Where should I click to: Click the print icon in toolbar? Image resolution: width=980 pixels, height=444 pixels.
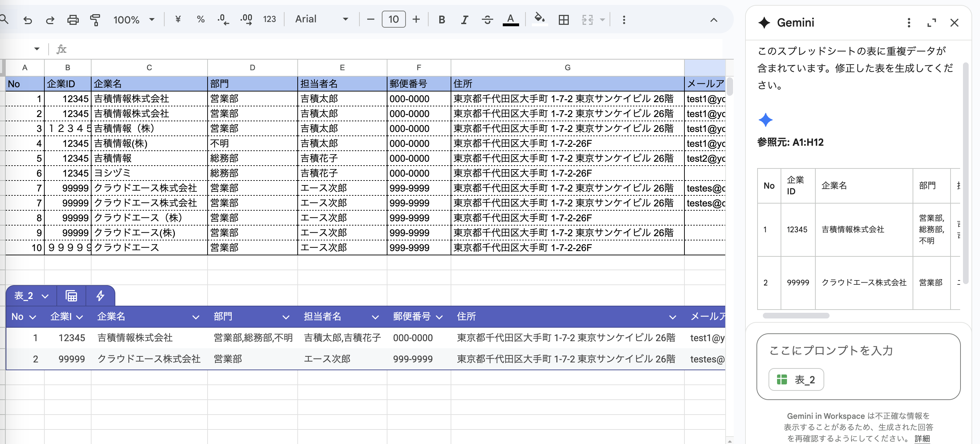[73, 20]
